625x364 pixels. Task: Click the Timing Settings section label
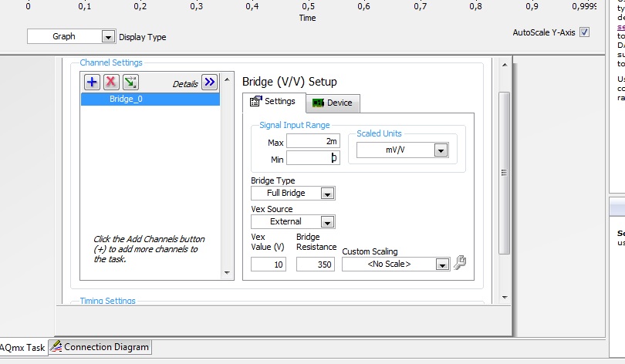[x=107, y=301]
